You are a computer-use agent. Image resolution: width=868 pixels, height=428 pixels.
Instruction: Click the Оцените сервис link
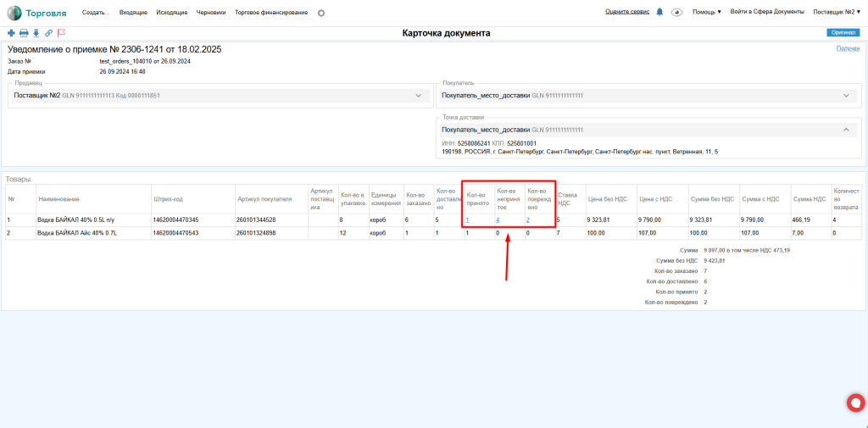[628, 13]
